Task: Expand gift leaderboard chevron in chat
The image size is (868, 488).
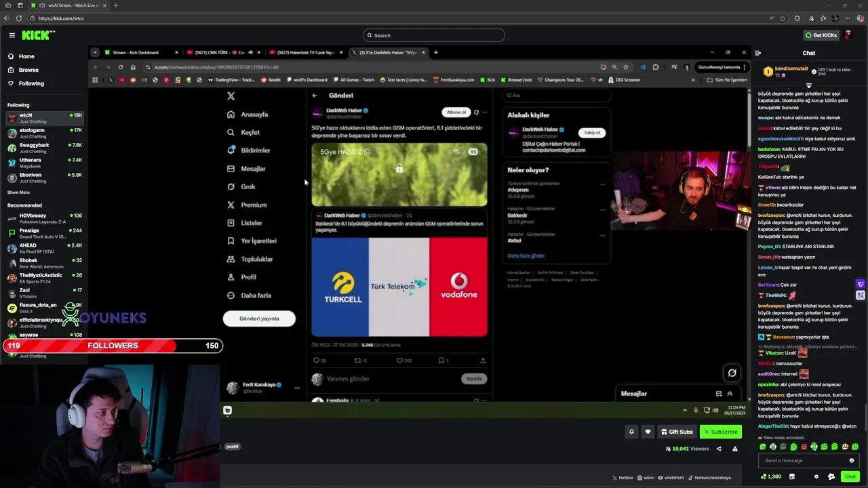Action: pos(808,86)
